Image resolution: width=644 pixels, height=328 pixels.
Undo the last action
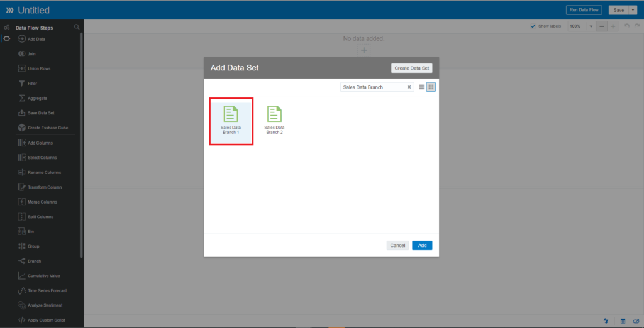pos(627,26)
